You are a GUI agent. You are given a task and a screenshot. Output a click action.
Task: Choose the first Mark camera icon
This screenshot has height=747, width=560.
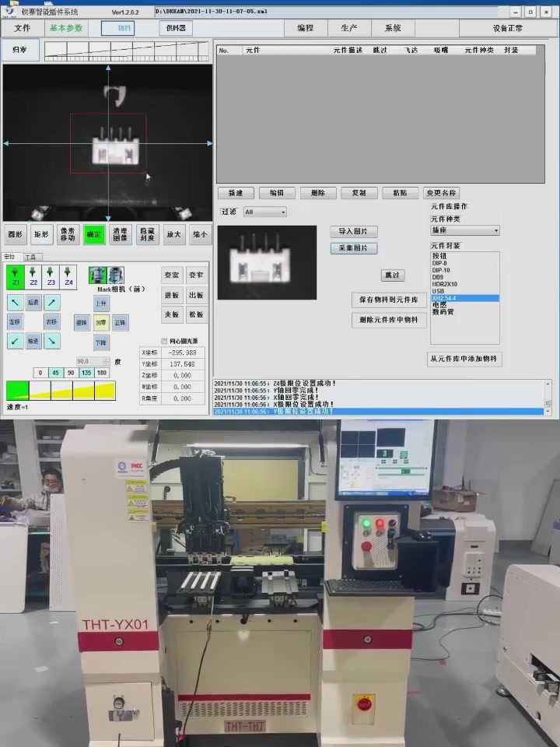coord(98,275)
